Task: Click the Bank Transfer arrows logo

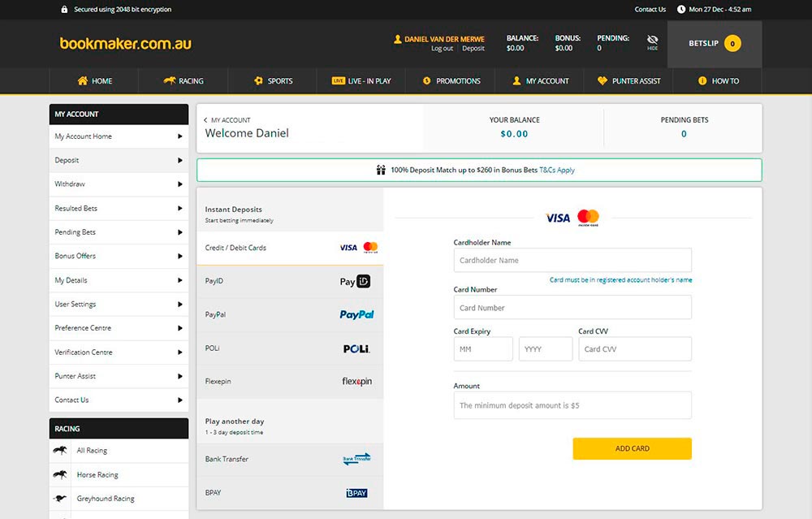Action: point(356,459)
